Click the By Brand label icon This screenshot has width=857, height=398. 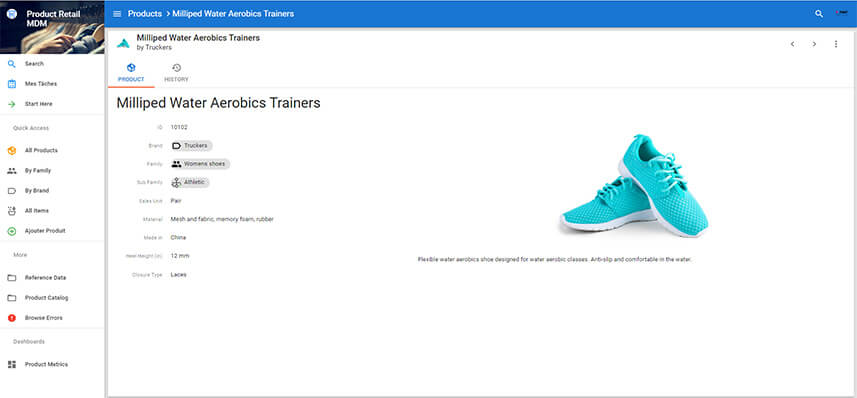coord(11,191)
